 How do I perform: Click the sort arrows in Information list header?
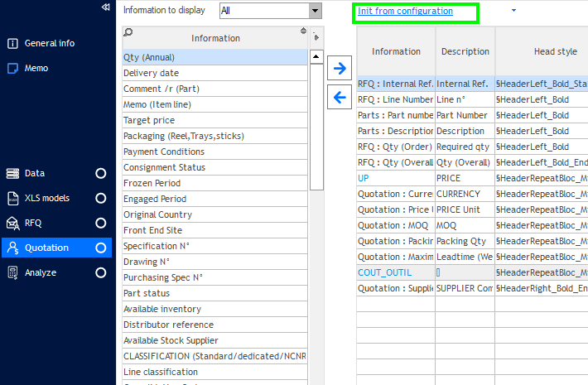tap(303, 31)
